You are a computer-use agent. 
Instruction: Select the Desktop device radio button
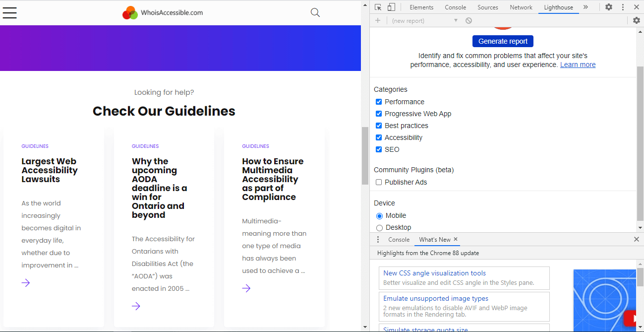pyautogui.click(x=379, y=228)
